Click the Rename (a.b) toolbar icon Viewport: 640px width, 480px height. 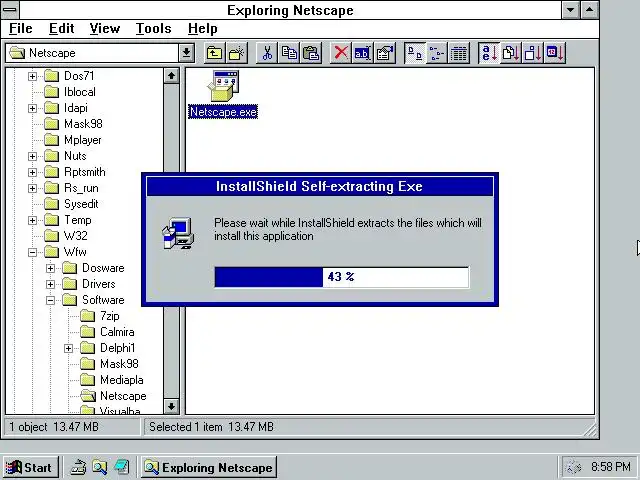click(362, 53)
